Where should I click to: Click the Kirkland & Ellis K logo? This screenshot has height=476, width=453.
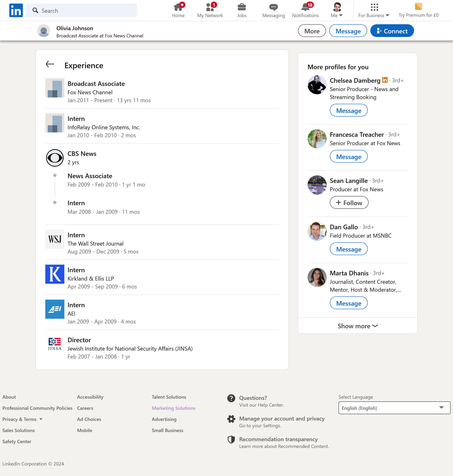coord(55,274)
